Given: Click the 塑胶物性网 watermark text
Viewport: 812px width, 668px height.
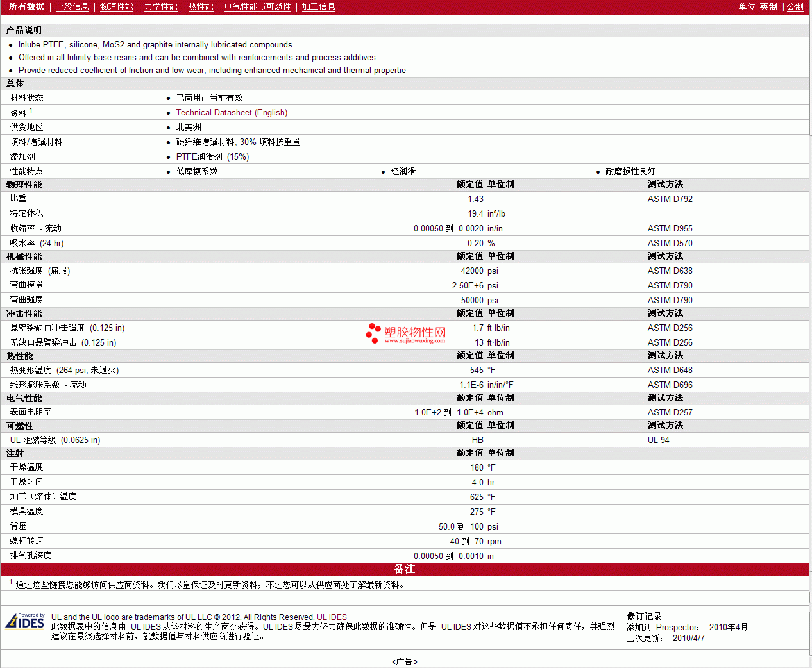Looking at the screenshot, I should pos(415,332).
